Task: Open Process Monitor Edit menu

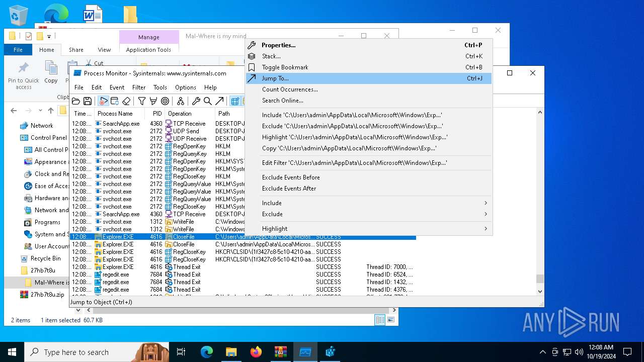Action: click(97, 87)
